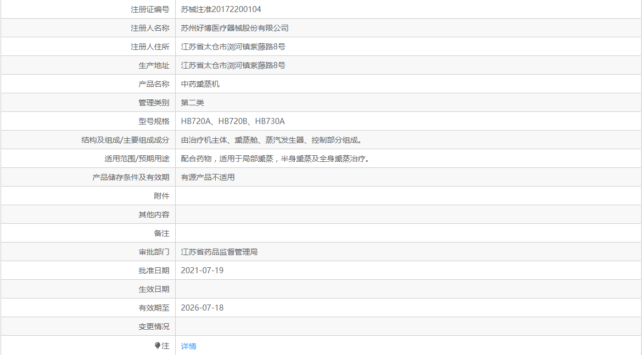Screen dimensions: 644x355
Task: Click the 生效日期 label
Action: coord(154,289)
